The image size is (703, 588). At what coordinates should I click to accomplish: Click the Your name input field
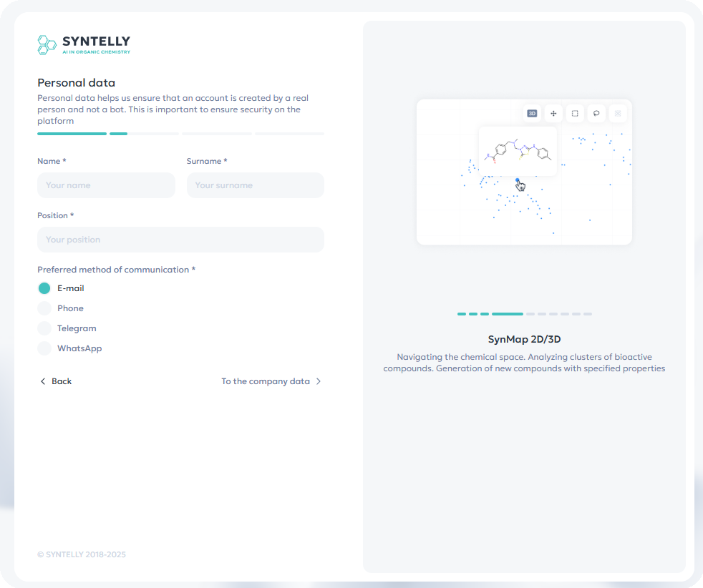tap(106, 185)
